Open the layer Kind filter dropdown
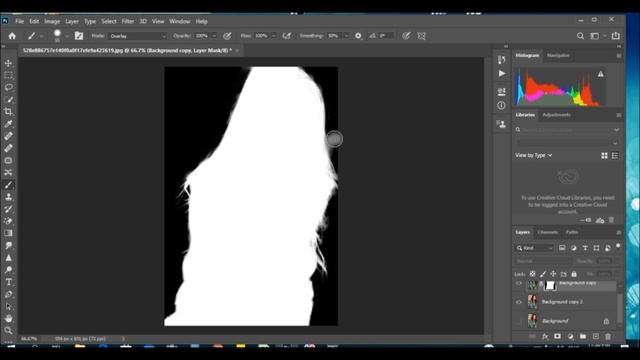 click(534, 248)
